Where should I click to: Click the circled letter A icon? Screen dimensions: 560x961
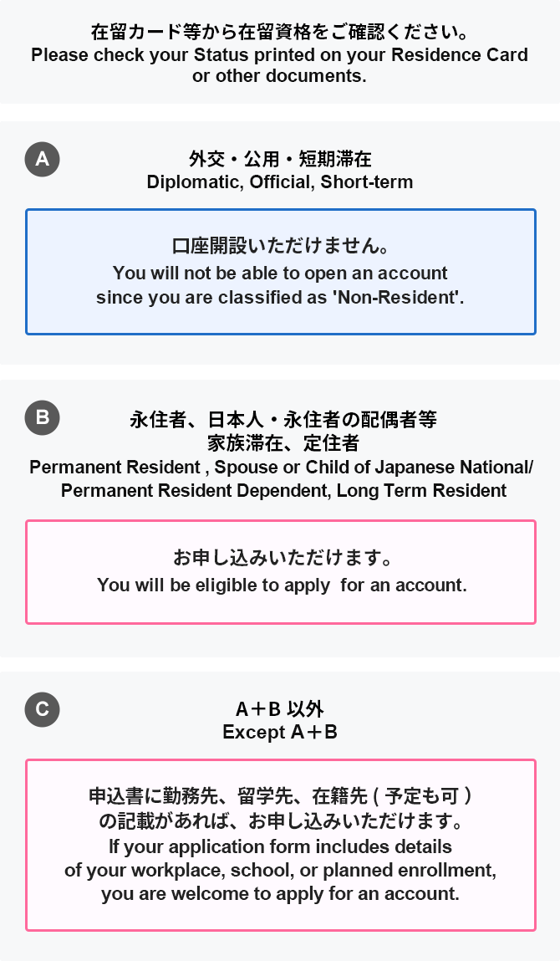43,159
